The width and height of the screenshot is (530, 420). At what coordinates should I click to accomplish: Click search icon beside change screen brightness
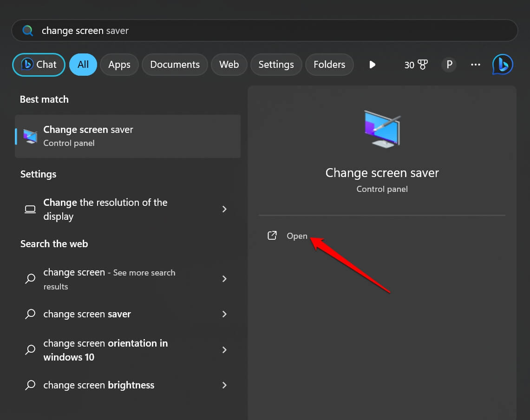pos(30,385)
